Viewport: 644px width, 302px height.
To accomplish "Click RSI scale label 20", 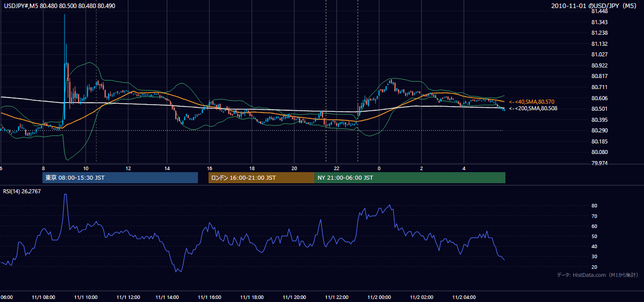I will pyautogui.click(x=595, y=267).
